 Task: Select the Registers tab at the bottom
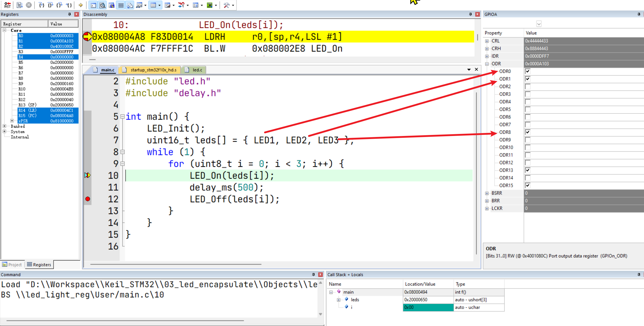39,265
